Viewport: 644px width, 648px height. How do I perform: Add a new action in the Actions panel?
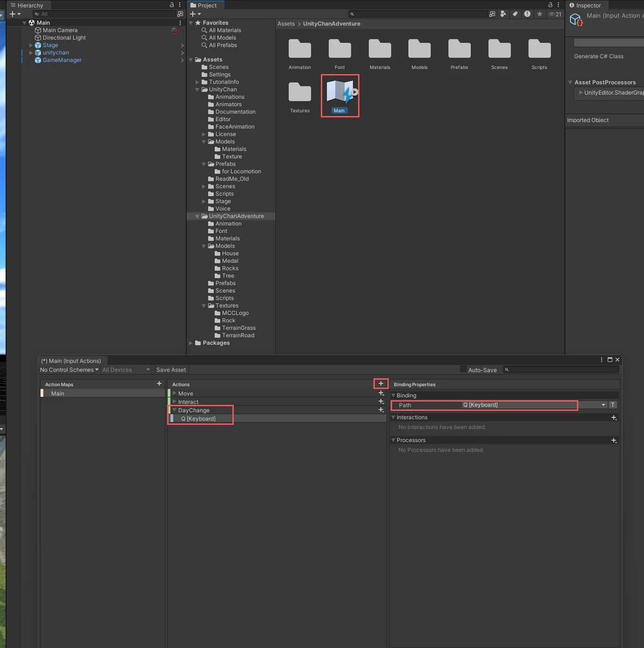coord(380,383)
